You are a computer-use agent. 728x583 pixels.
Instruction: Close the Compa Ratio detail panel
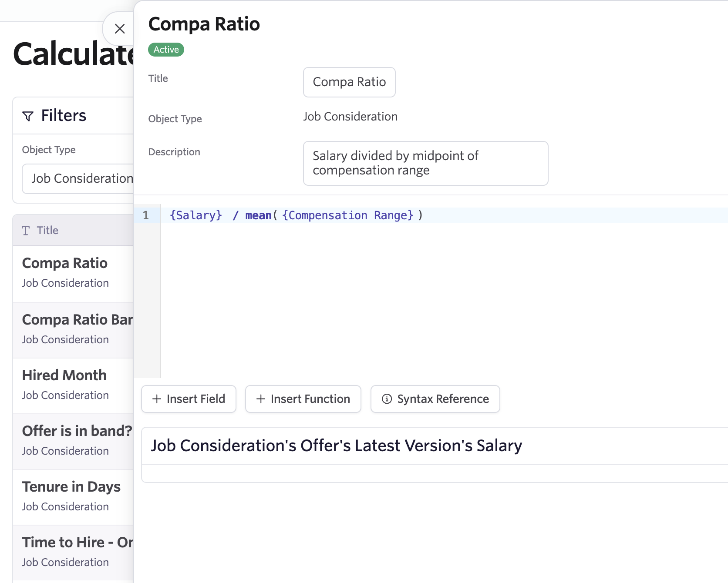tap(119, 29)
